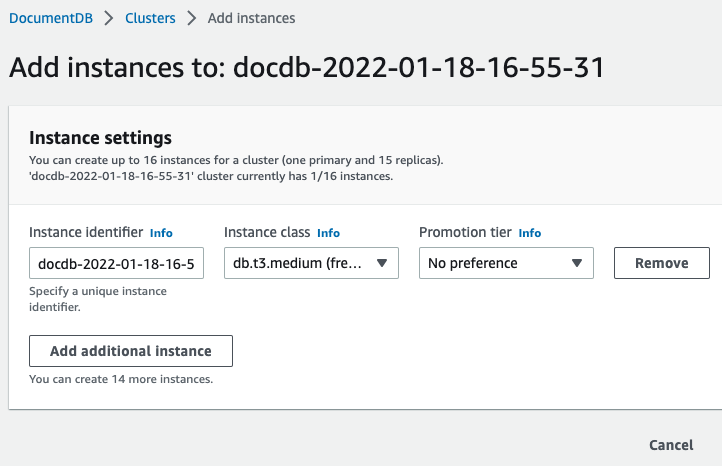The width and height of the screenshot is (722, 466).
Task: Click the Instance settings section heading
Action: (x=100, y=138)
